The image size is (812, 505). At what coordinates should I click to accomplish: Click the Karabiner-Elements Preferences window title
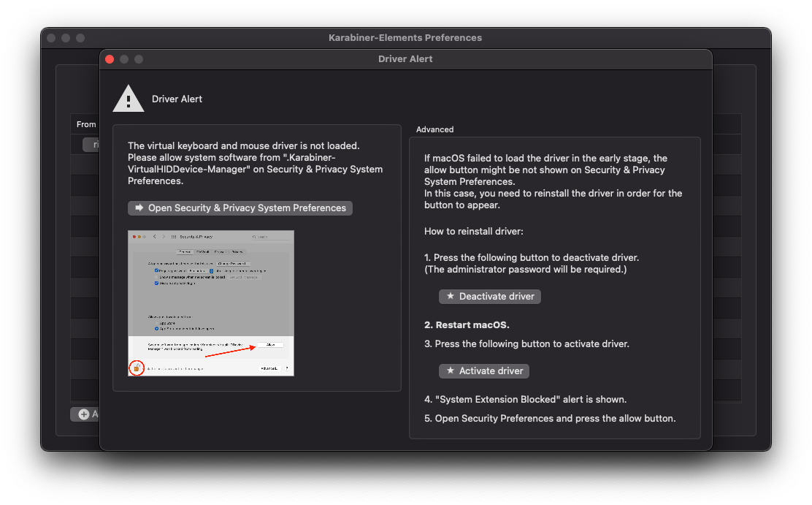[x=405, y=38]
